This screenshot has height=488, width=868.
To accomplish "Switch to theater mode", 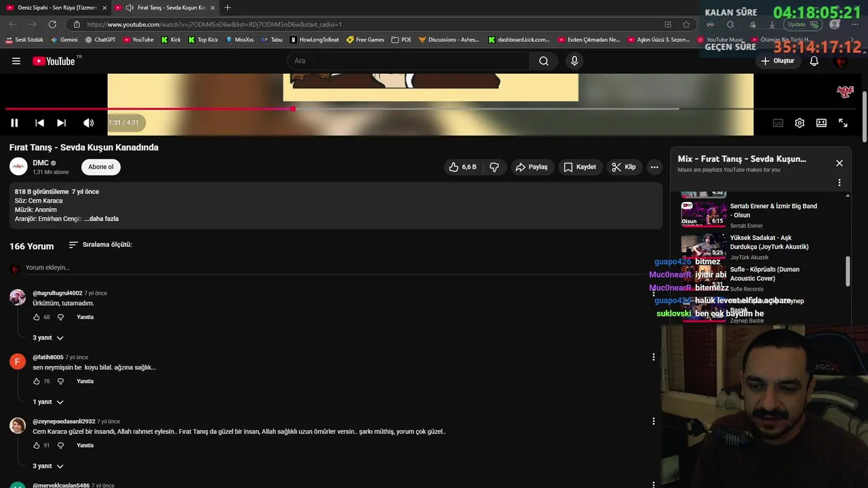I will 821,123.
